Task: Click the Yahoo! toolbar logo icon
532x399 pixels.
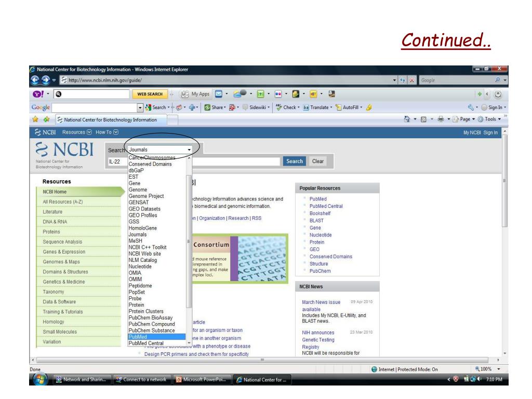Action: tap(38, 94)
